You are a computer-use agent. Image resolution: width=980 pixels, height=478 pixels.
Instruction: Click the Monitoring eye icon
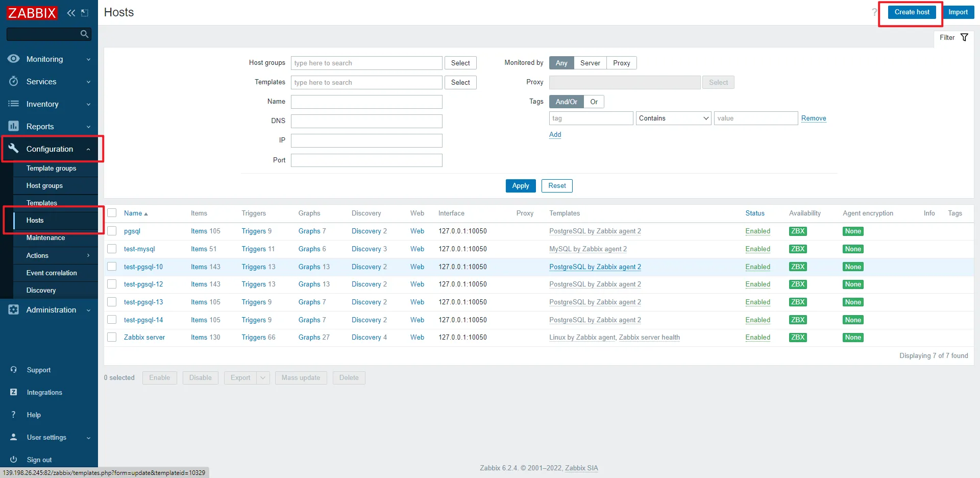(14, 59)
